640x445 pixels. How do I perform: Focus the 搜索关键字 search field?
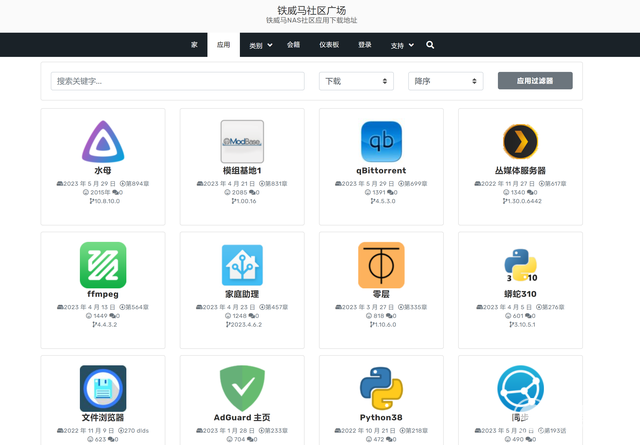178,81
